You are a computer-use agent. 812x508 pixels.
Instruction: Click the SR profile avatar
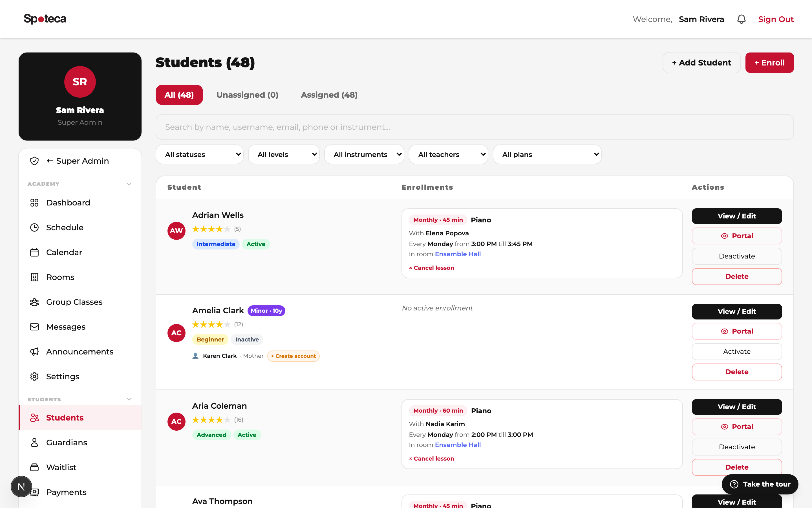coord(80,82)
